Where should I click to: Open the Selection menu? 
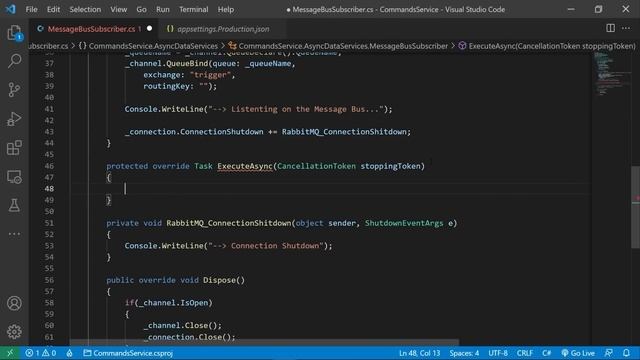coord(85,9)
